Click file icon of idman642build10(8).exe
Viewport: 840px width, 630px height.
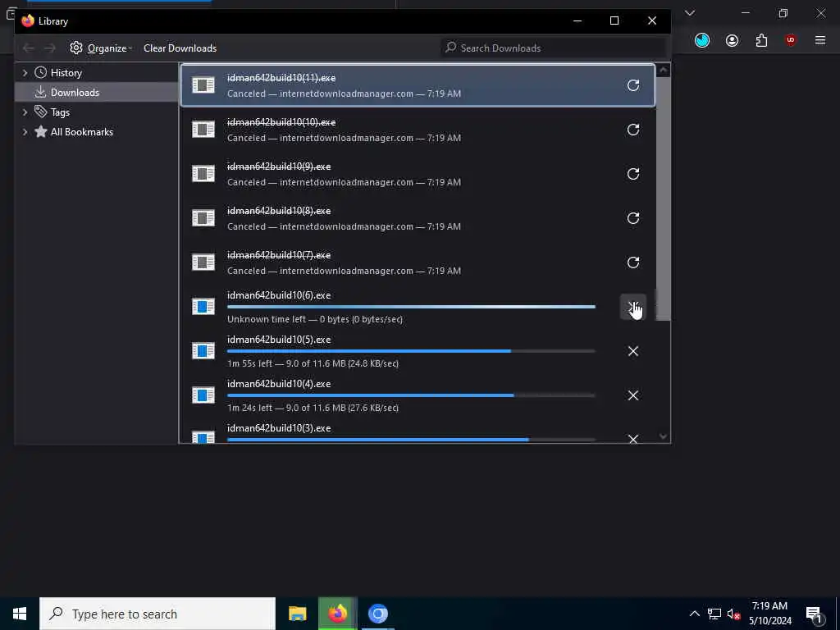pos(203,218)
